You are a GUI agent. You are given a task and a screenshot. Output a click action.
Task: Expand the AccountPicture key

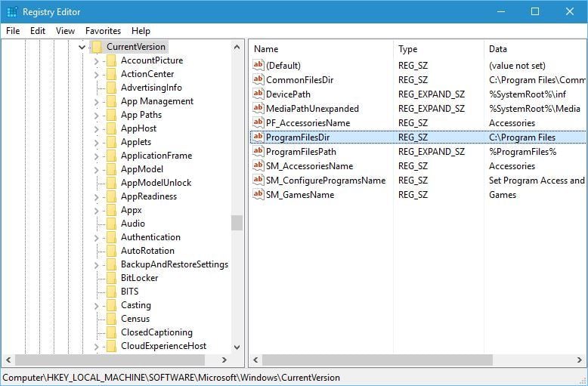pyautogui.click(x=97, y=61)
